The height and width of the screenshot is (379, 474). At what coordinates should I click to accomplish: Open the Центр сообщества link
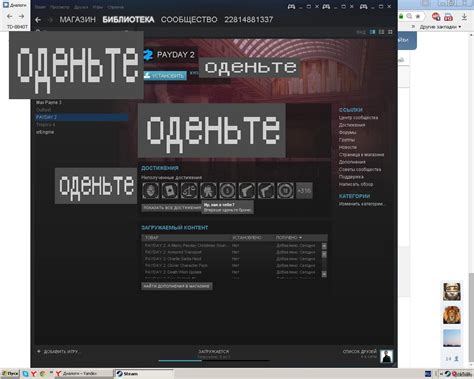[x=358, y=118]
